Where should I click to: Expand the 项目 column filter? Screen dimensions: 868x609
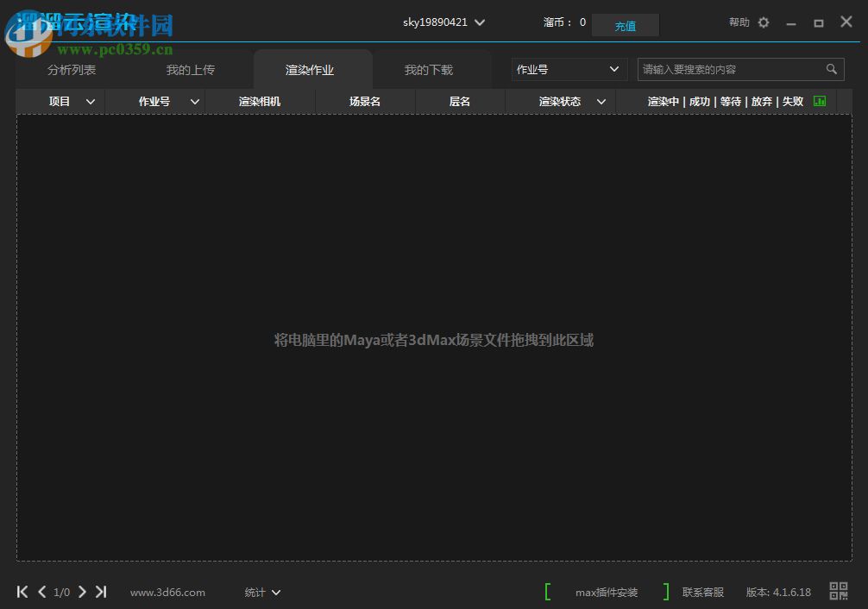point(91,101)
